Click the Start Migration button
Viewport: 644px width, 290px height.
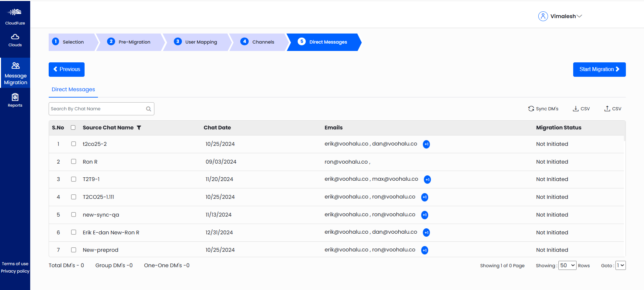pos(599,69)
